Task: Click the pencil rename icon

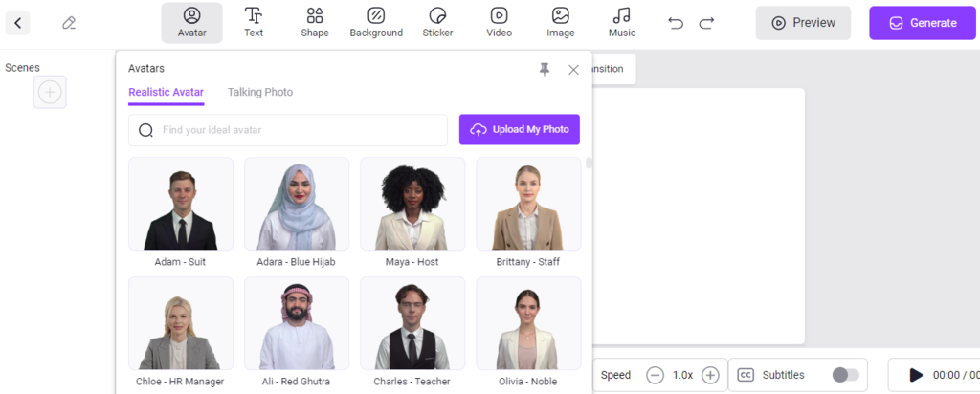Action: [69, 23]
